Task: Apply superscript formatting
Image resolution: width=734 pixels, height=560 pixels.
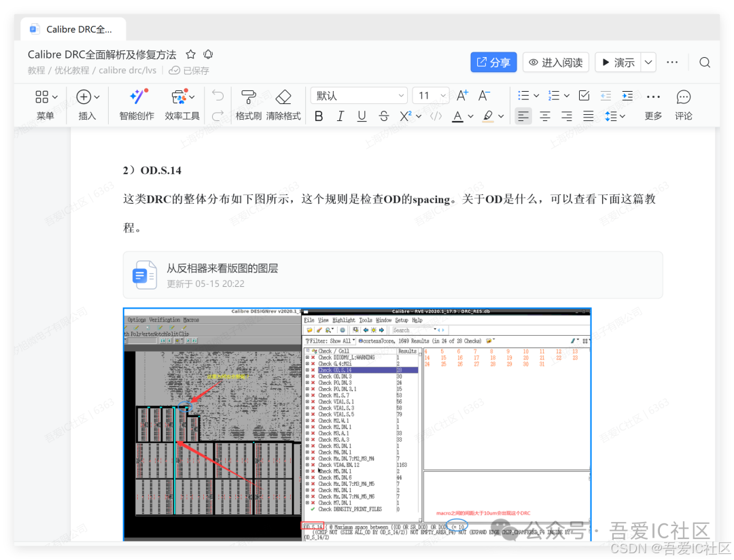Action: [405, 116]
